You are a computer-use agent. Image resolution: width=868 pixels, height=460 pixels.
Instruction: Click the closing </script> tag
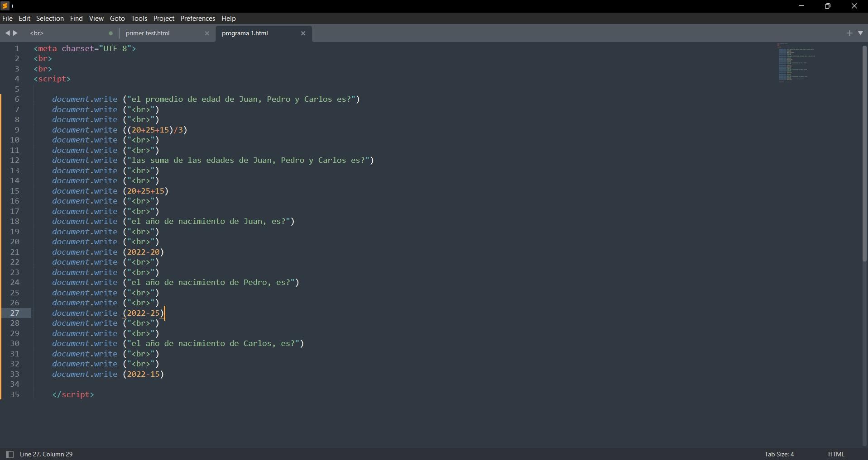coord(73,394)
